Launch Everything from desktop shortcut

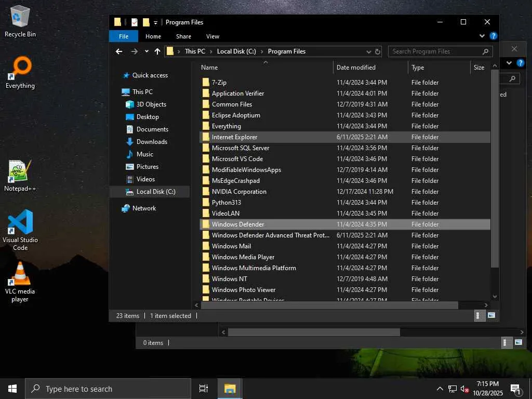coord(20,72)
